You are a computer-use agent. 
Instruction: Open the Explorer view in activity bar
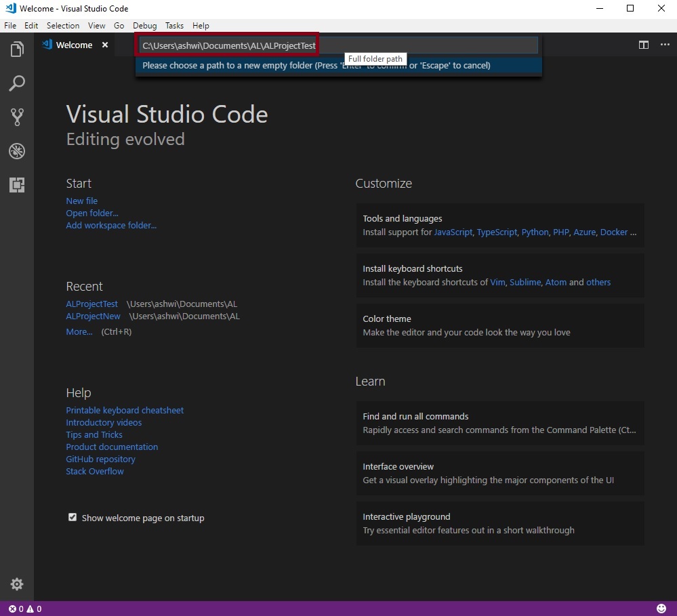17,49
